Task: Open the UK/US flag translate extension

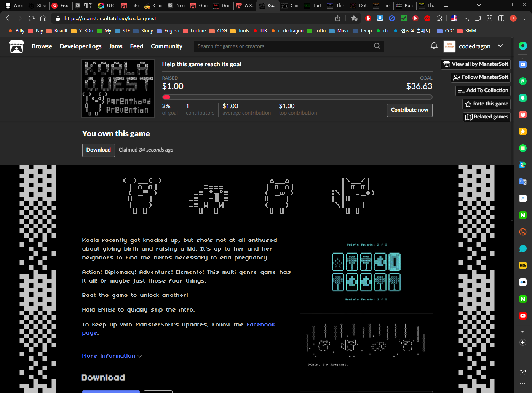Action: (454, 18)
